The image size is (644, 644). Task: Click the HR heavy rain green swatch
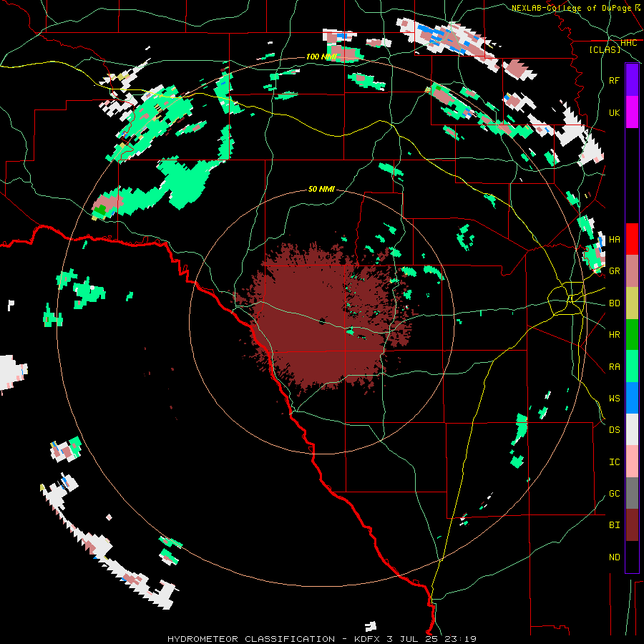(x=632, y=334)
